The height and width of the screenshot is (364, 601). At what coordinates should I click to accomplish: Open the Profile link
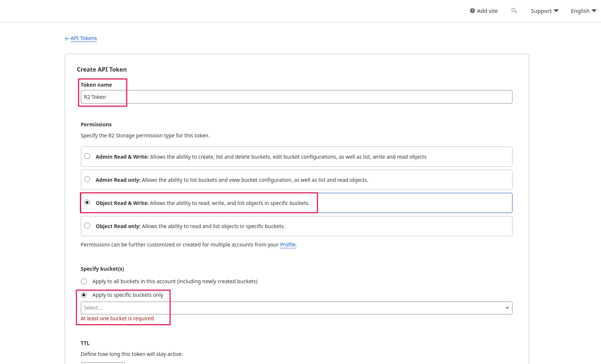(x=288, y=245)
